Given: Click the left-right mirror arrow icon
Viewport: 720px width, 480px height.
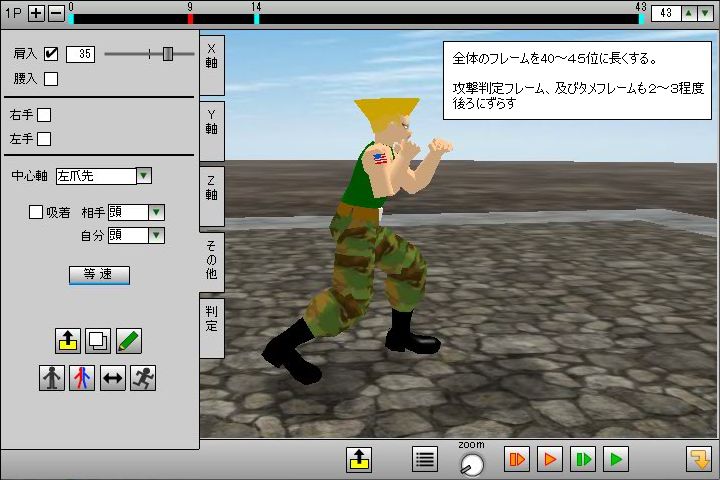Looking at the screenshot, I should click(x=112, y=378).
